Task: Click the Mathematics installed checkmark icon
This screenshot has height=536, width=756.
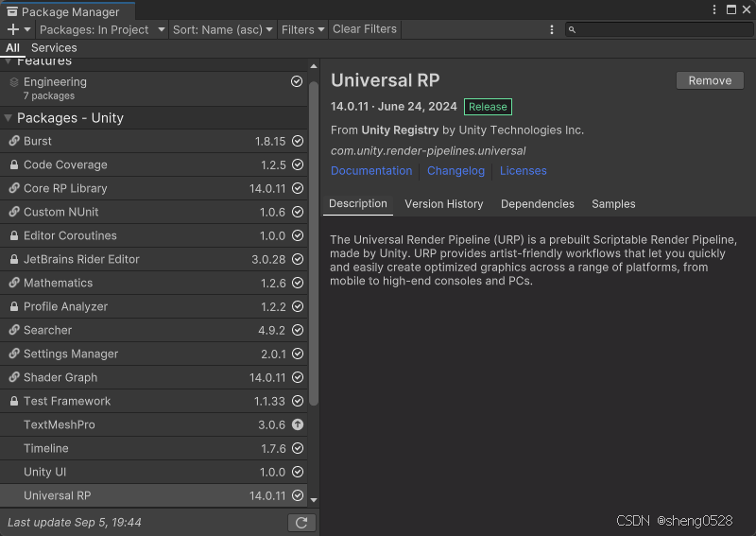Action: tap(298, 283)
